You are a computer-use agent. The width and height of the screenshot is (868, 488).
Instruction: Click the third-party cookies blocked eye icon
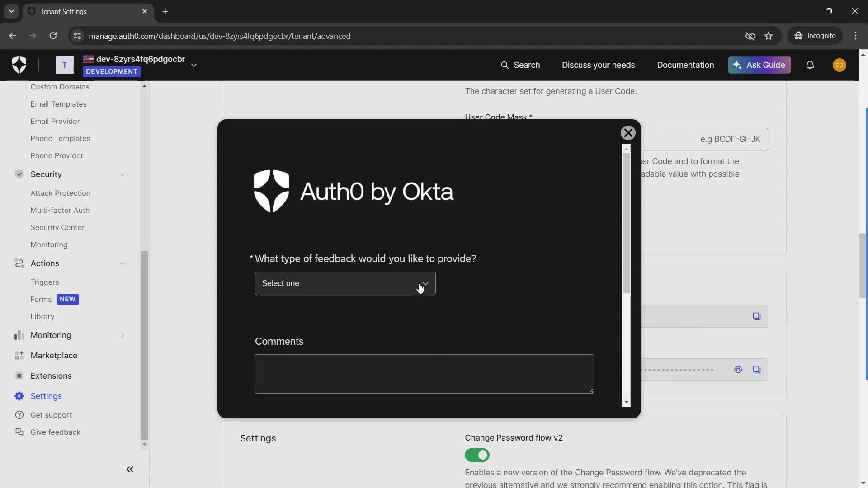coord(750,36)
